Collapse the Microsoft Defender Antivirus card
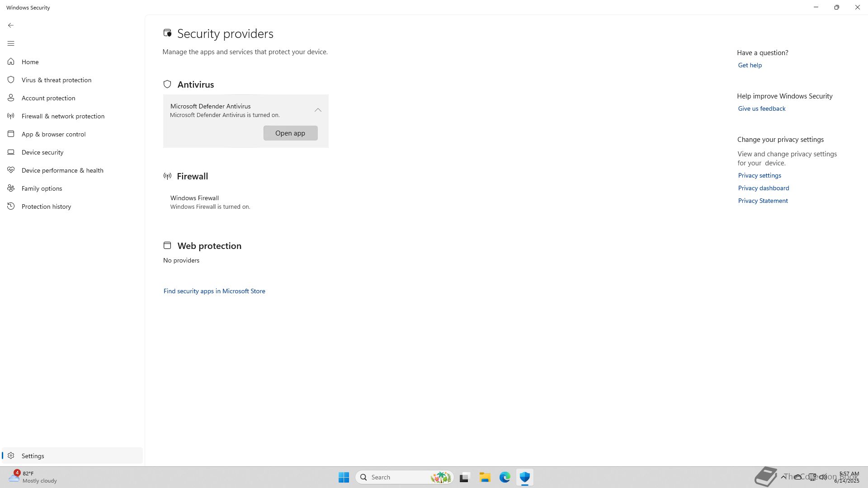Viewport: 868px width, 488px height. (x=318, y=110)
